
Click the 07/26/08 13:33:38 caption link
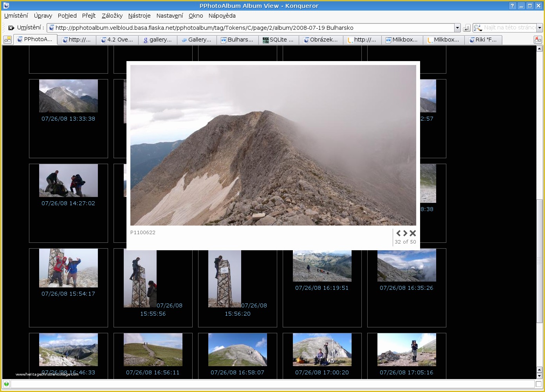point(69,119)
